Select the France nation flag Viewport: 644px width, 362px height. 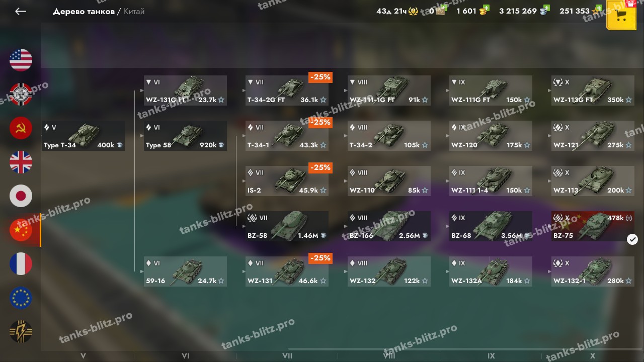click(21, 264)
